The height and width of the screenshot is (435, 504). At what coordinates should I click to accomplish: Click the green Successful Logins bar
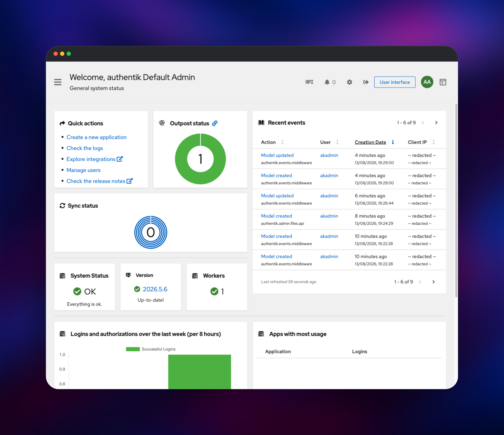(x=200, y=372)
